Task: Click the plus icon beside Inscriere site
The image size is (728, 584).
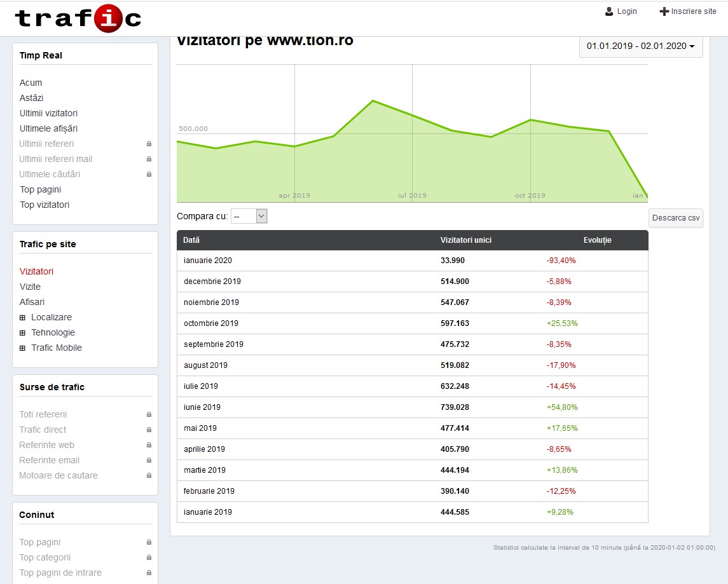Action: (x=664, y=11)
